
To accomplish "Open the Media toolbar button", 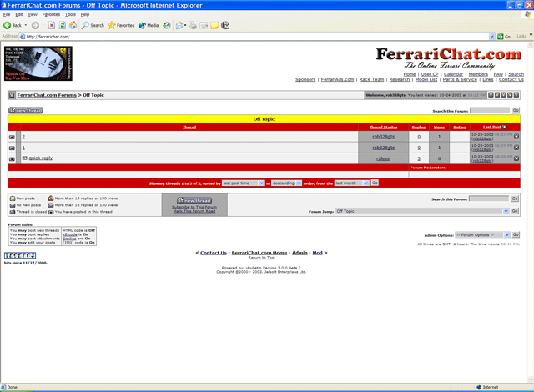I will (149, 25).
